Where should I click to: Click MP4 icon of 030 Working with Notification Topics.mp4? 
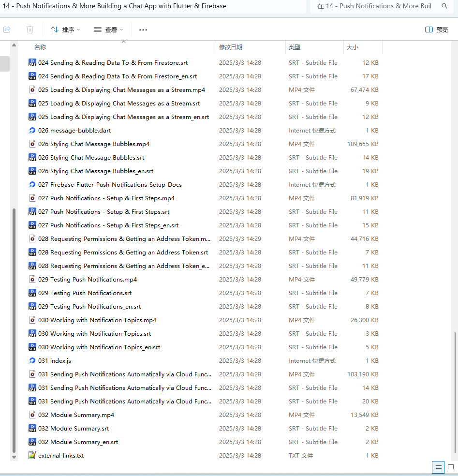32,320
